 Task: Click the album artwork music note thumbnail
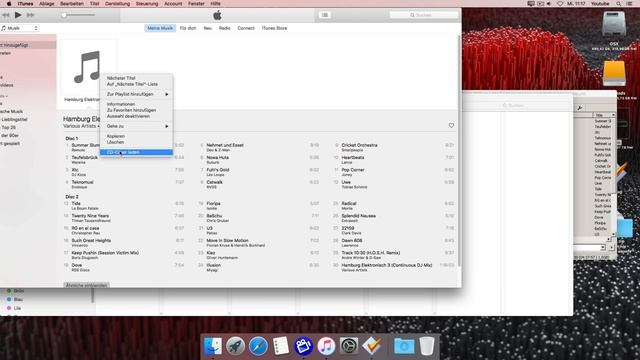88,67
